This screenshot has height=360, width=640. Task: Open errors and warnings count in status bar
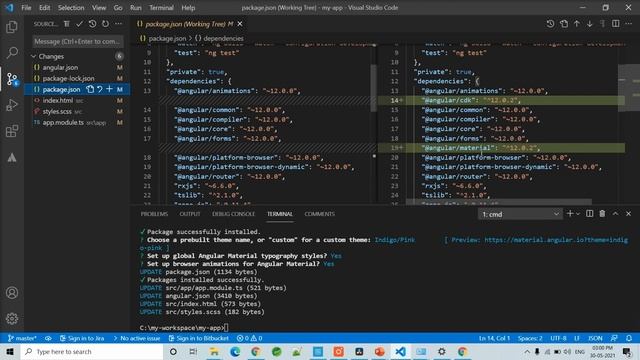click(x=249, y=338)
